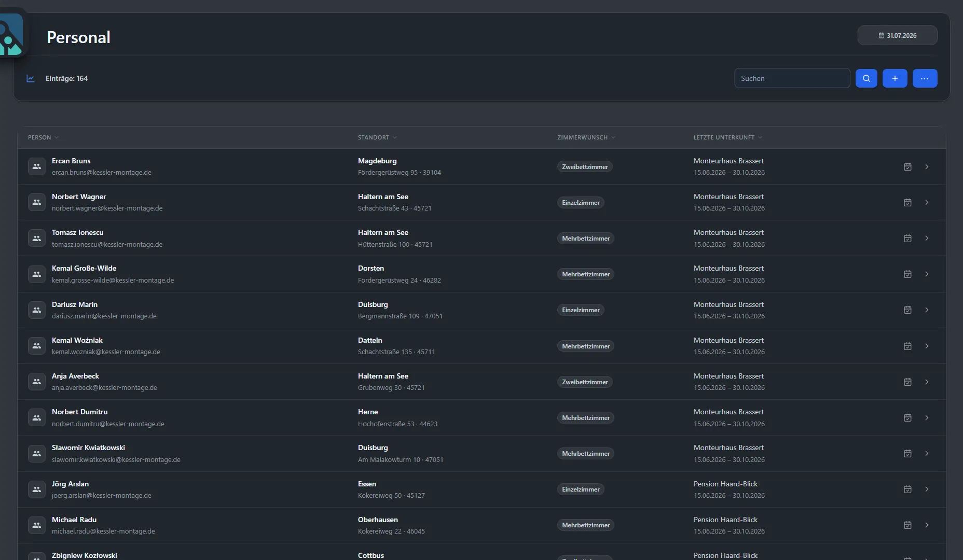Screen dimensions: 963x560
Task: Open the name Ercan Bruns
Action: [71, 161]
